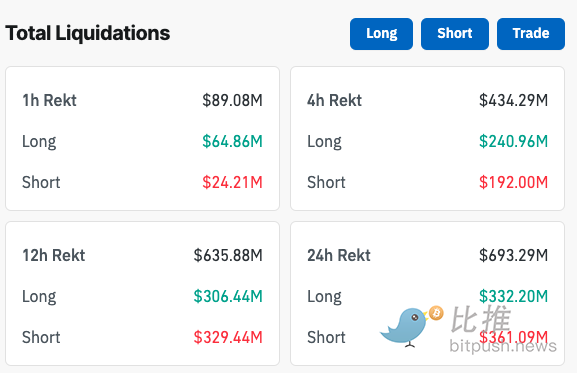The image size is (577, 373).
Task: Open the 24h Rekt card title
Action: click(339, 255)
